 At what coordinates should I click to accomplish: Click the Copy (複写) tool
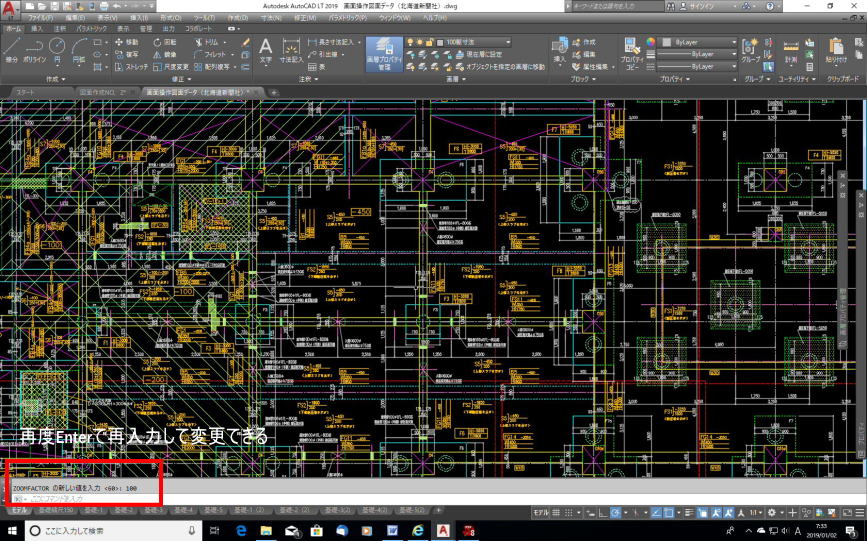tap(127, 54)
